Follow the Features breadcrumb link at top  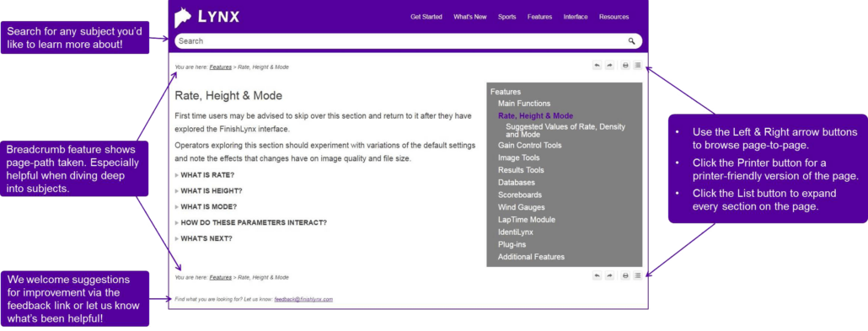click(x=220, y=67)
